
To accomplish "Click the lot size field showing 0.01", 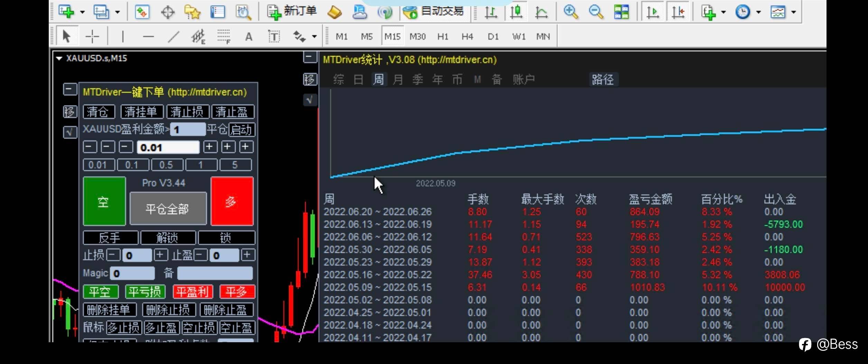I will coord(168,147).
